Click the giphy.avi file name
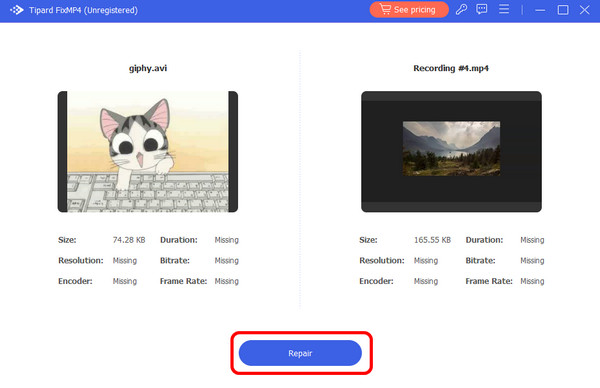This screenshot has width=600, height=388. [x=148, y=68]
